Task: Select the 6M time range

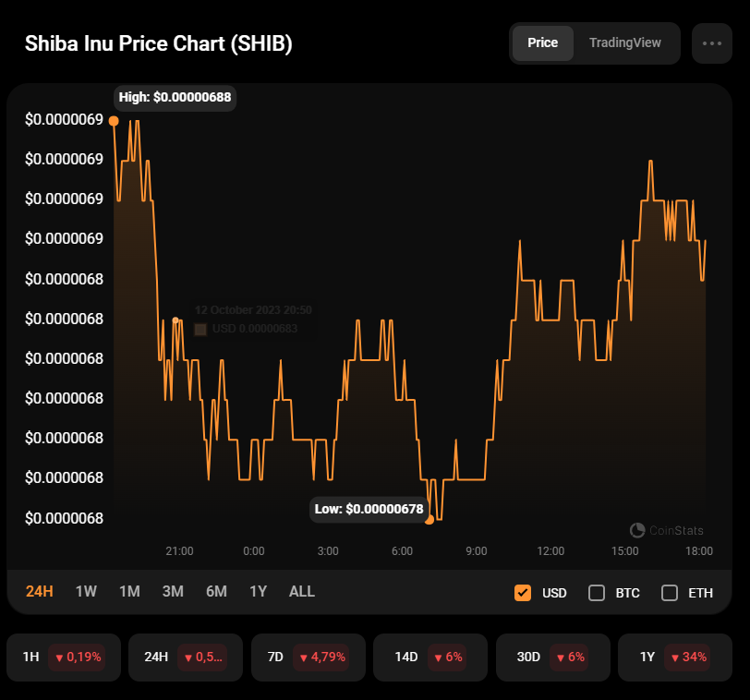Action: pos(216,591)
